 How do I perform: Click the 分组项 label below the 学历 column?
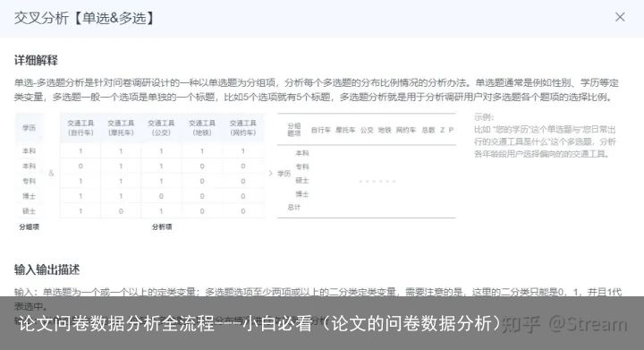[x=29, y=226]
